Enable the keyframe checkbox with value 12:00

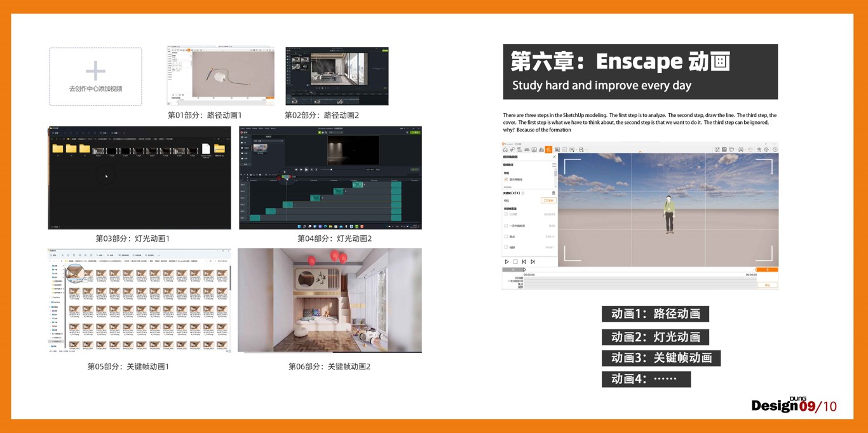(x=506, y=226)
